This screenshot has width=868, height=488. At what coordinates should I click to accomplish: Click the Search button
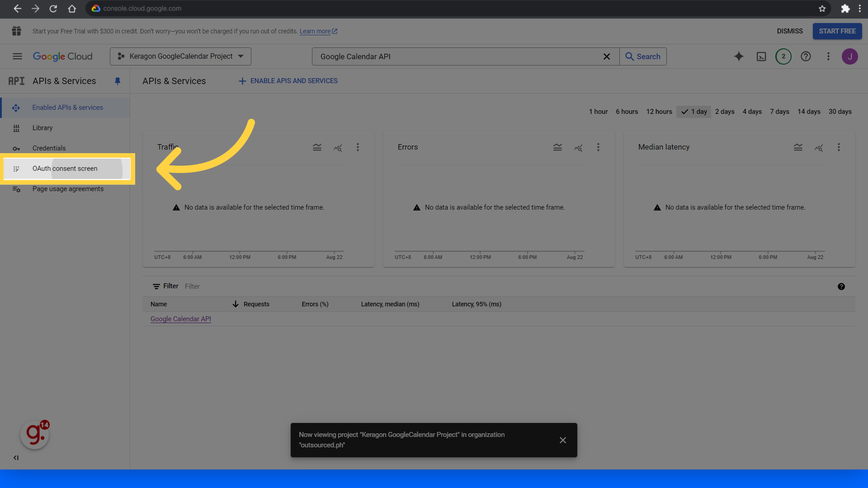(643, 56)
